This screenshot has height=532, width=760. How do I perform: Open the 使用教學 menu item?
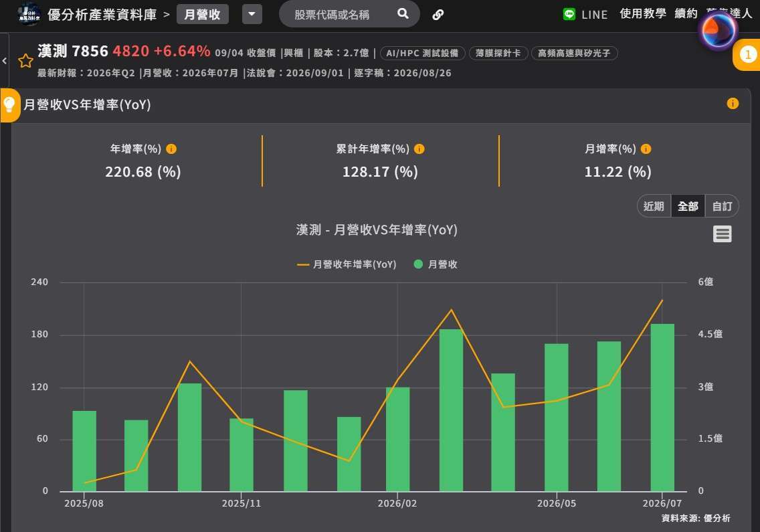pyautogui.click(x=643, y=13)
